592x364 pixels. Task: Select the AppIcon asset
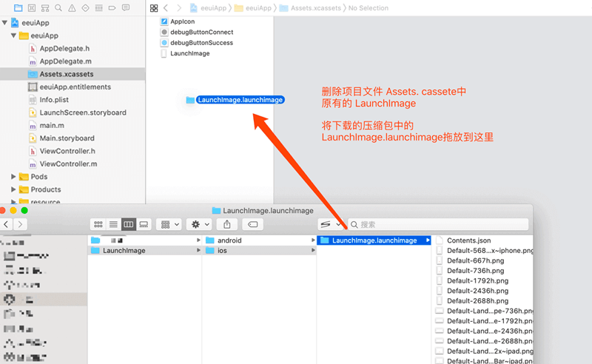pos(182,22)
